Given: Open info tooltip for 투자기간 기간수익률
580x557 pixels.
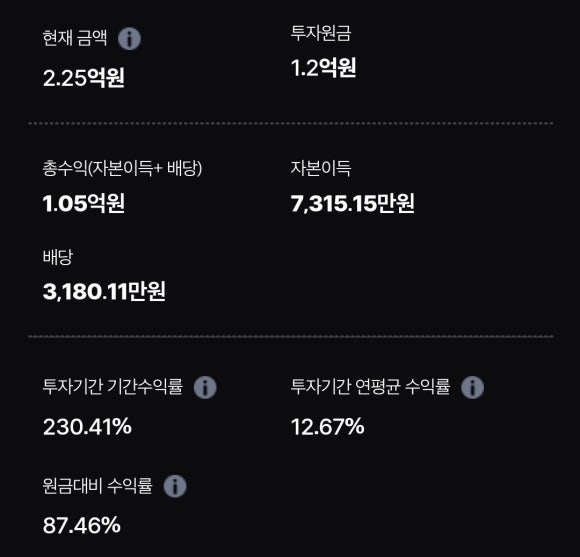Looking at the screenshot, I should [x=205, y=387].
